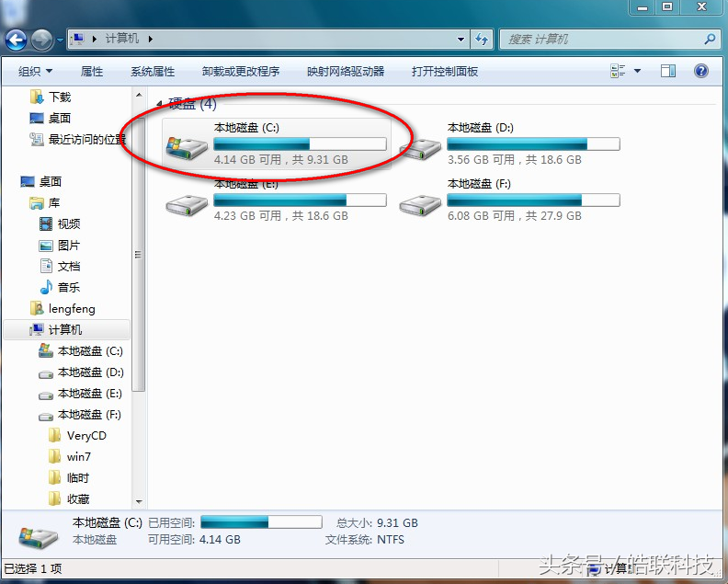The height and width of the screenshot is (584, 728).
Task: Open 系统属性 from the toolbar
Action: [153, 72]
